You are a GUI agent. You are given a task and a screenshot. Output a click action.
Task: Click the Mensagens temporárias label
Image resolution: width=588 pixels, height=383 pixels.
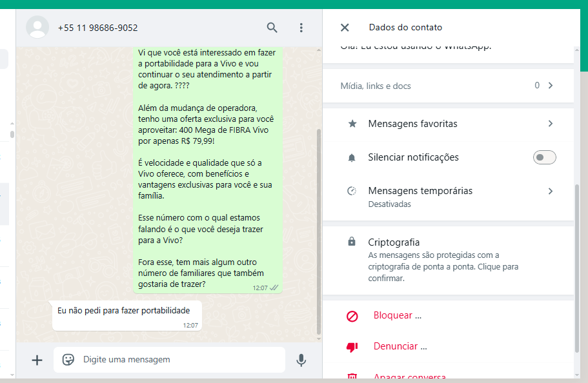click(x=420, y=191)
